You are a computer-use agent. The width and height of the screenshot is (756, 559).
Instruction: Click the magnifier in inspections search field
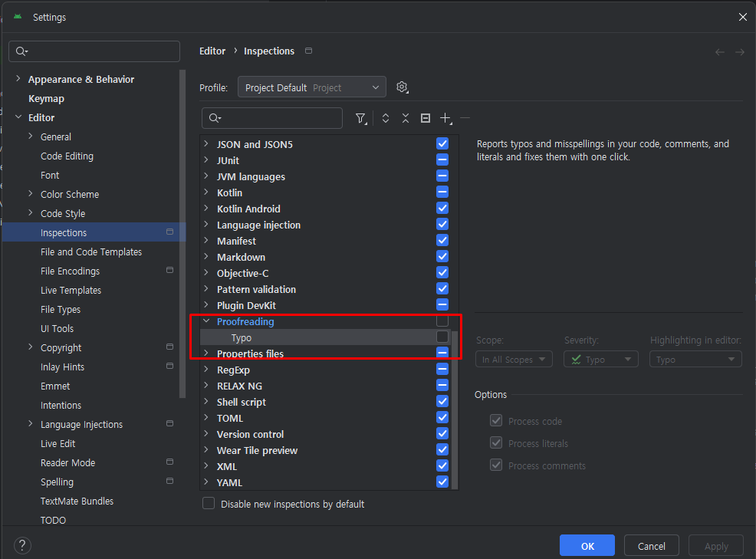pos(215,118)
